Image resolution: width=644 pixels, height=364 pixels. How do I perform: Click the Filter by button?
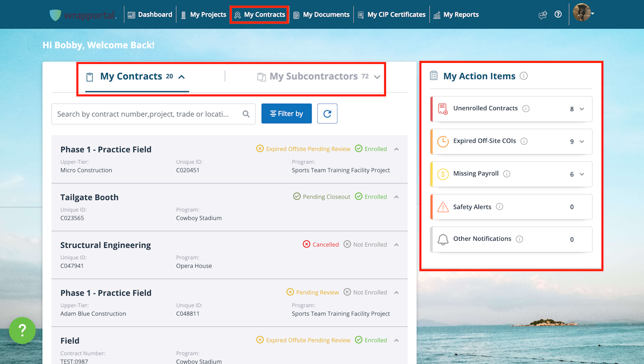coord(286,114)
